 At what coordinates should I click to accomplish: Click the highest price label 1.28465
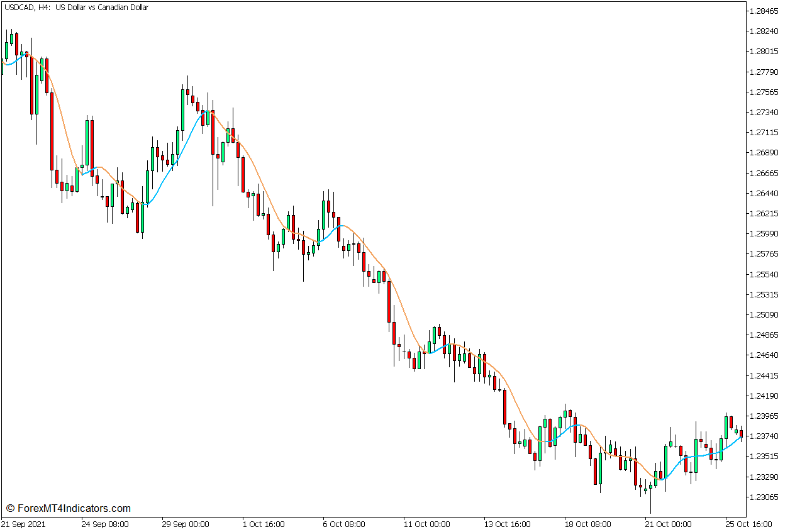click(764, 10)
